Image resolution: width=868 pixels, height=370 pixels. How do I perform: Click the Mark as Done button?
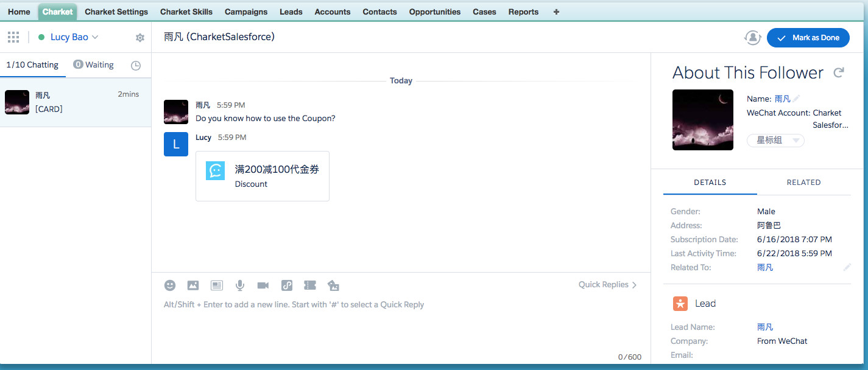click(x=808, y=38)
